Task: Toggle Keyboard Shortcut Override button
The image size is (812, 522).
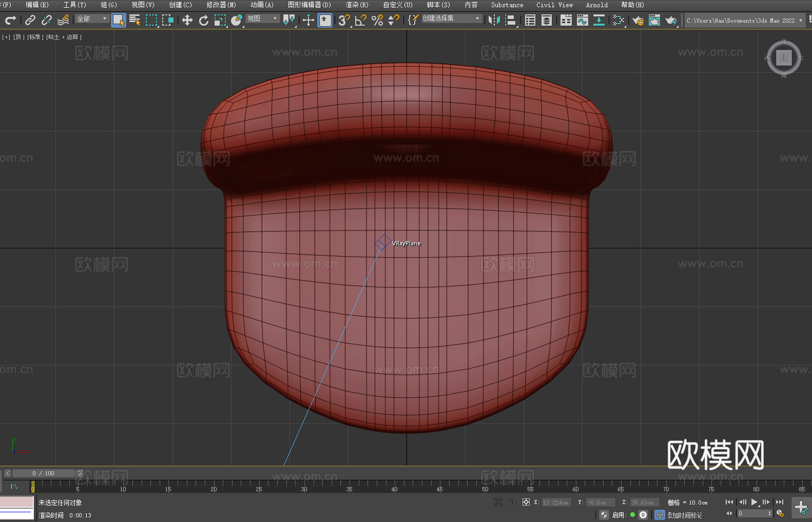Action: (325, 20)
